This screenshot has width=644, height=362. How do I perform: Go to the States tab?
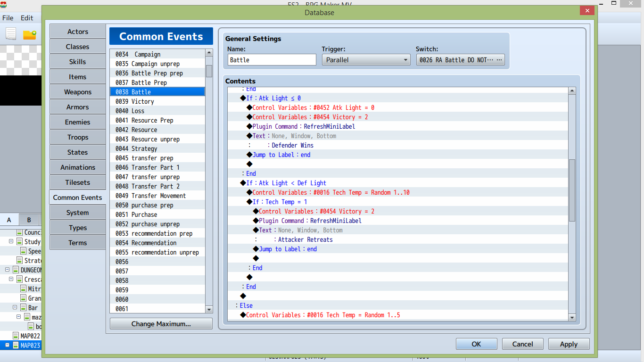coord(78,152)
